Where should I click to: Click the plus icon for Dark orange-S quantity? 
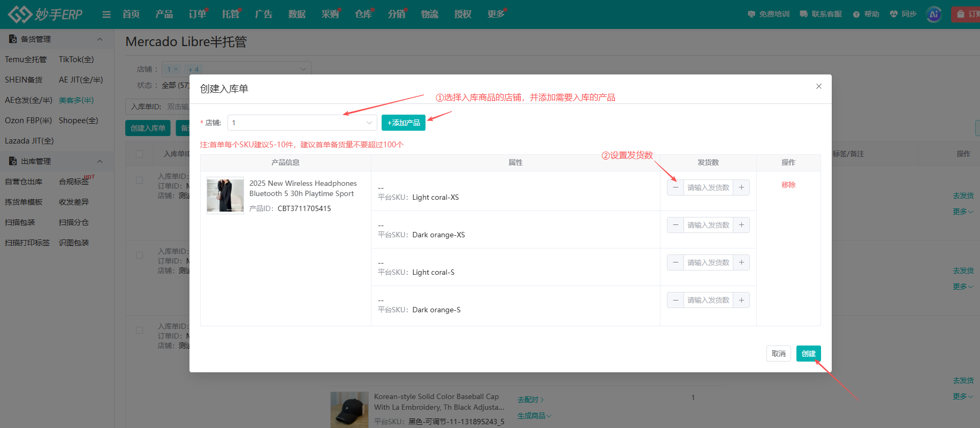click(x=741, y=300)
